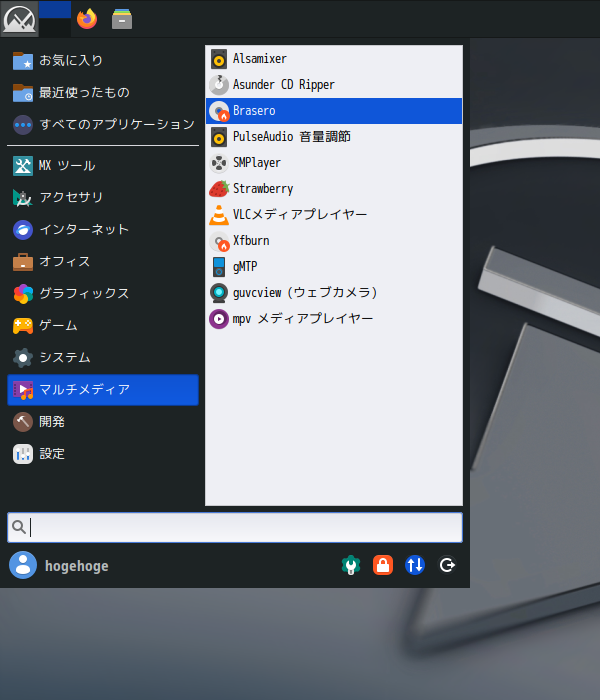Click the gMTP device icon
This screenshot has width=600, height=700.
coord(219,267)
